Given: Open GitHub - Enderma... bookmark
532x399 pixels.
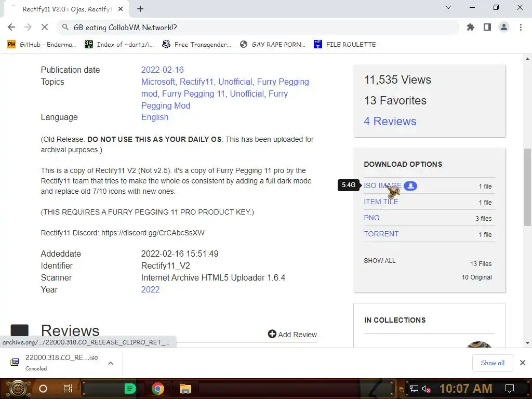Looking at the screenshot, I should pyautogui.click(x=42, y=45).
